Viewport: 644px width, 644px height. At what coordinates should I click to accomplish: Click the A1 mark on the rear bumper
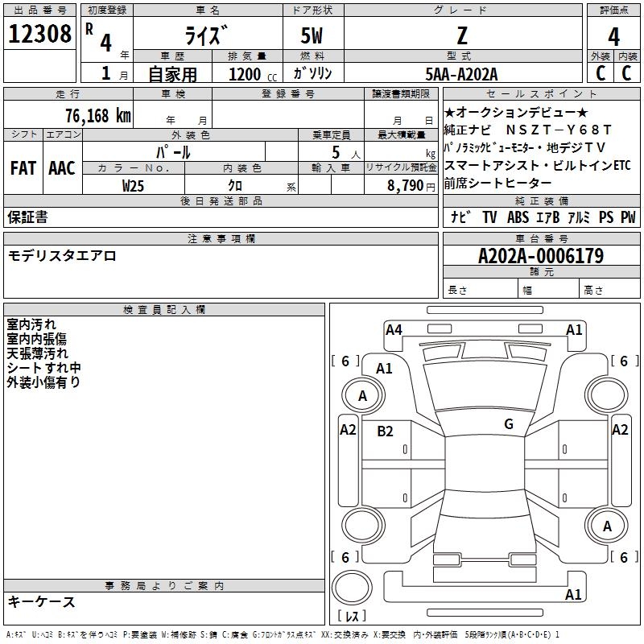[573, 594]
